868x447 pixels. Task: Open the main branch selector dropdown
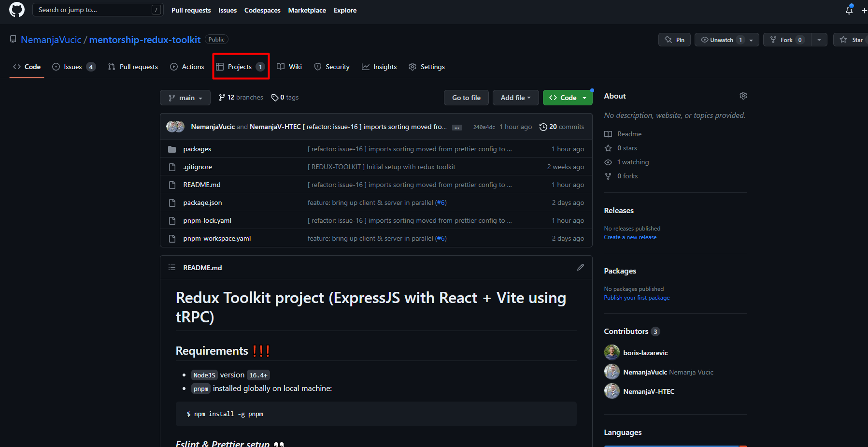click(185, 98)
